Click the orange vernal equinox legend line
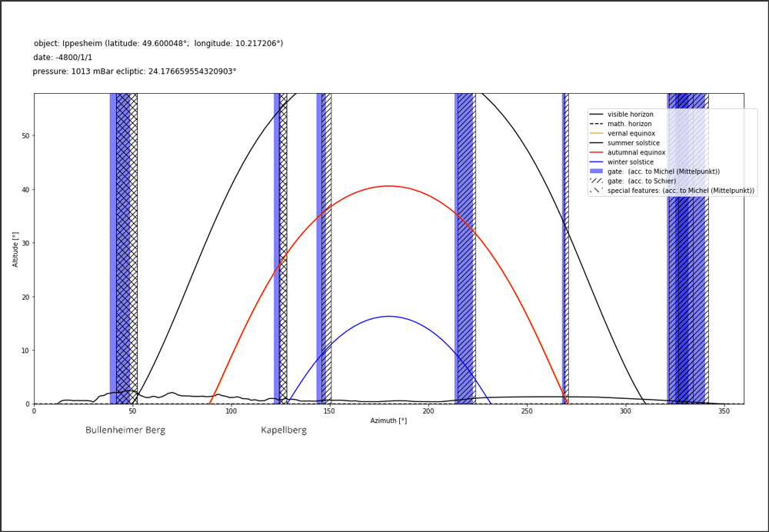The image size is (769, 532). [x=596, y=134]
